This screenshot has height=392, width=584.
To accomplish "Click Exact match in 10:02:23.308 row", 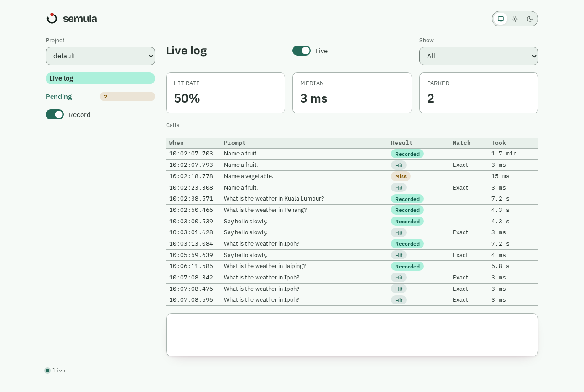I will [x=460, y=187].
